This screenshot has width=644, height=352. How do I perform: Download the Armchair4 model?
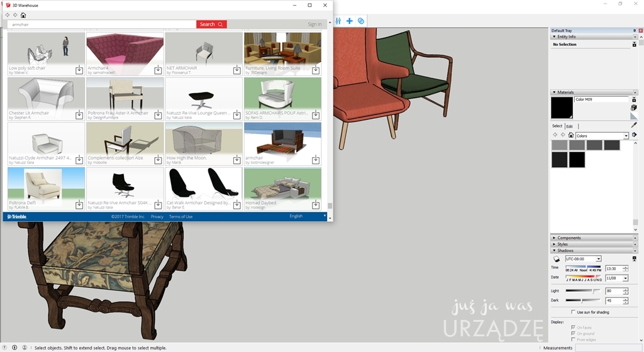point(158,70)
